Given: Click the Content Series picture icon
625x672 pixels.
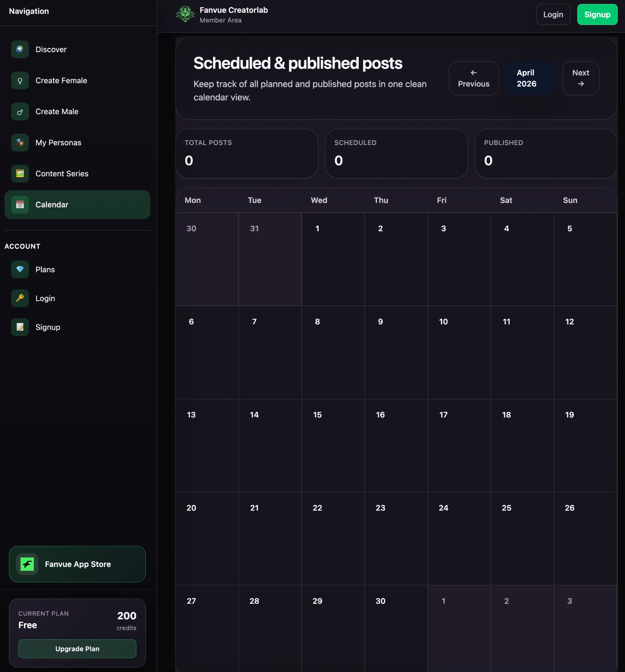Looking at the screenshot, I should tap(20, 173).
